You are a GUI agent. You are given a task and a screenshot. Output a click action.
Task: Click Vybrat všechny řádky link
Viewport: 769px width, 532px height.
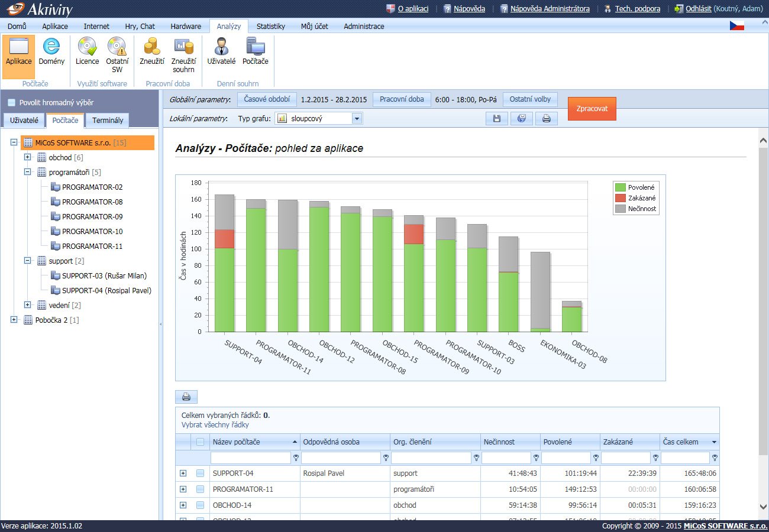tap(215, 424)
